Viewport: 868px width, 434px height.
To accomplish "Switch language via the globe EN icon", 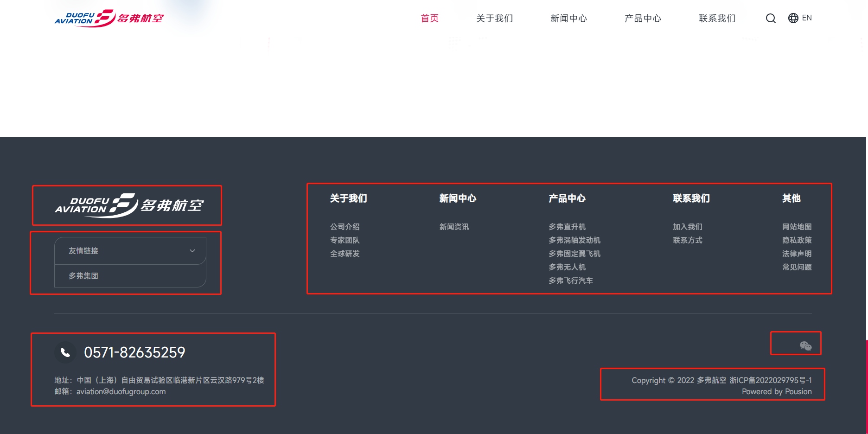I will (x=800, y=18).
